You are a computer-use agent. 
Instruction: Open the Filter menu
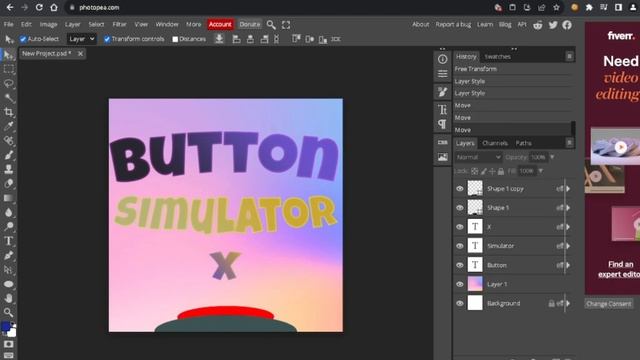click(120, 24)
